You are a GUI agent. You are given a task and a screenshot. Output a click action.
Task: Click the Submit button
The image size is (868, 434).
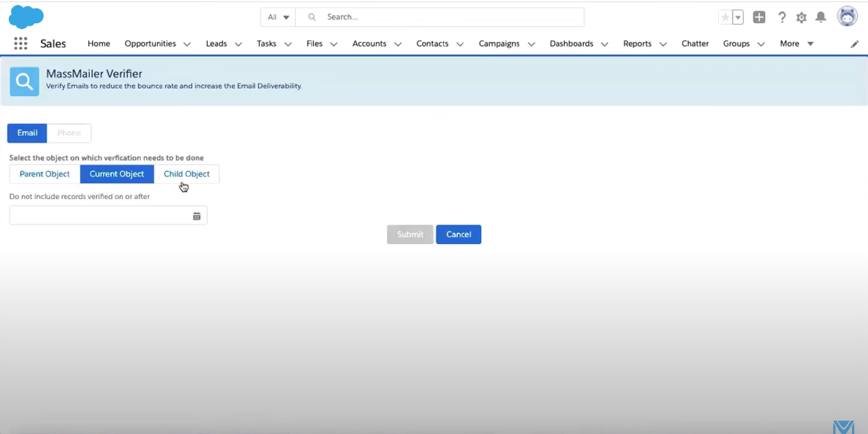point(410,235)
